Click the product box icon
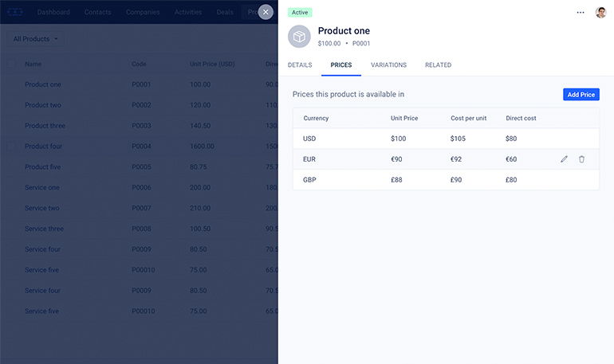Image resolution: width=614 pixels, height=364 pixels. 299,37
